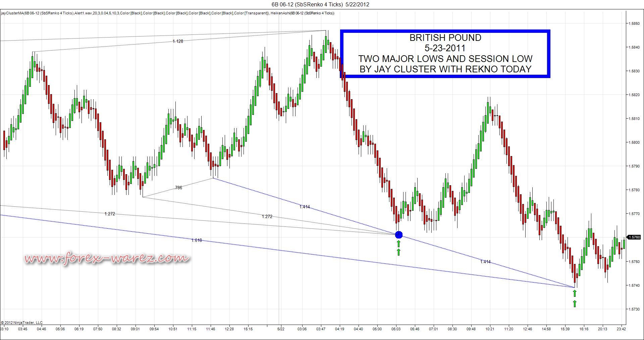644x340 pixels.
Task: Click the bottom green arrow under session low
Action: tap(575, 303)
